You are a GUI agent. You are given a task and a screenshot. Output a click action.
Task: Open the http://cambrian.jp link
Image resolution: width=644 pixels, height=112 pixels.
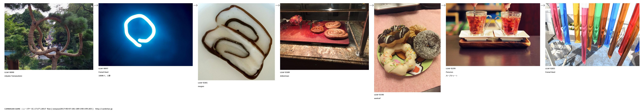pyautogui.click(x=104, y=109)
